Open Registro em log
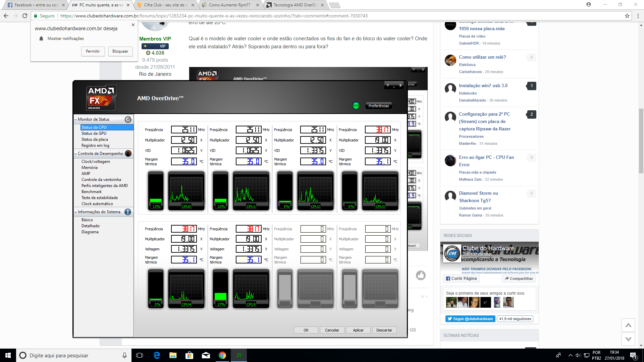This screenshot has width=644, height=362. pos(95,145)
